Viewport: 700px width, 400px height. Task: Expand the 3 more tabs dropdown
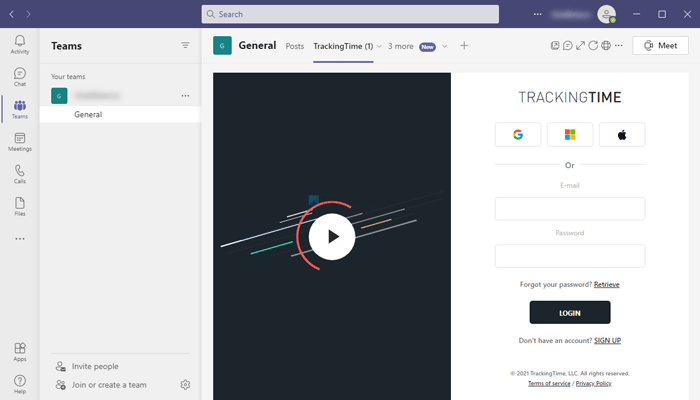coord(444,46)
